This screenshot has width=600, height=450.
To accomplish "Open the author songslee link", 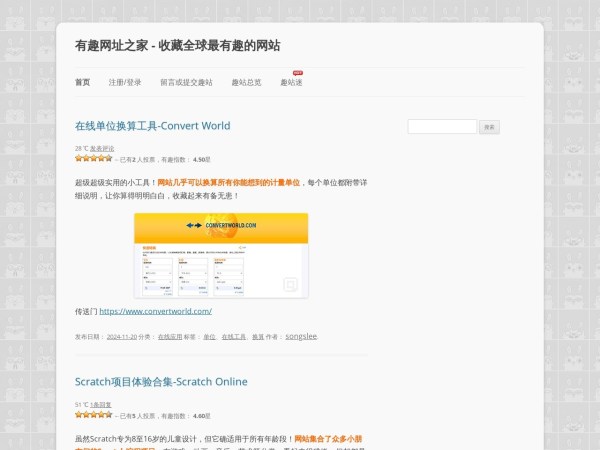I will click(301, 337).
